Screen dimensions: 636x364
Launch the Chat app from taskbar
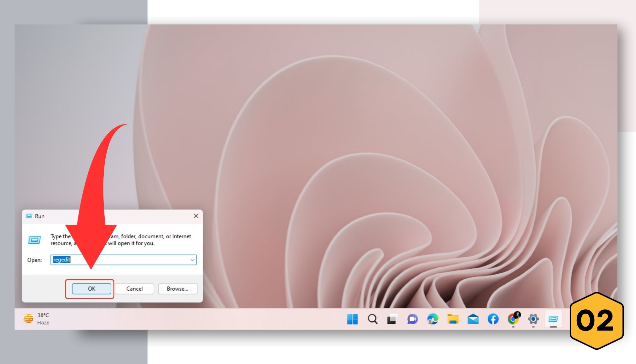coord(412,319)
